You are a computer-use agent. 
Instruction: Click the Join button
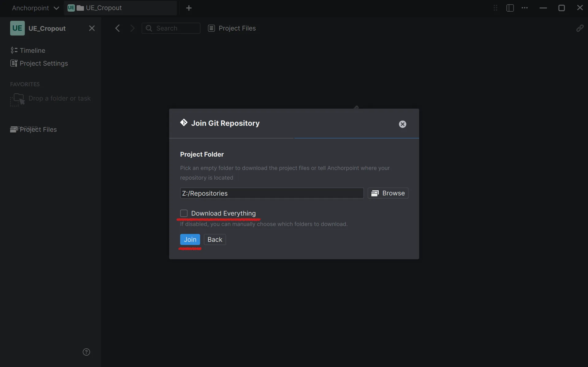click(x=190, y=239)
